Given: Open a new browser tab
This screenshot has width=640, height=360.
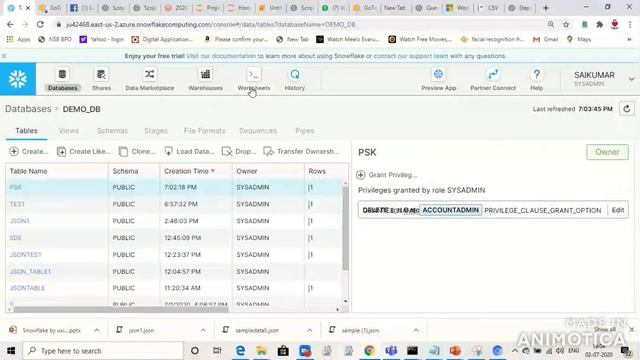Looking at the screenshot, I should pyautogui.click(x=546, y=8).
